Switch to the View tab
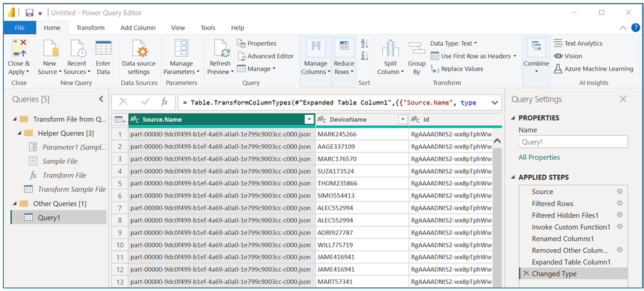Screen dimensions: 644x291 178,28
